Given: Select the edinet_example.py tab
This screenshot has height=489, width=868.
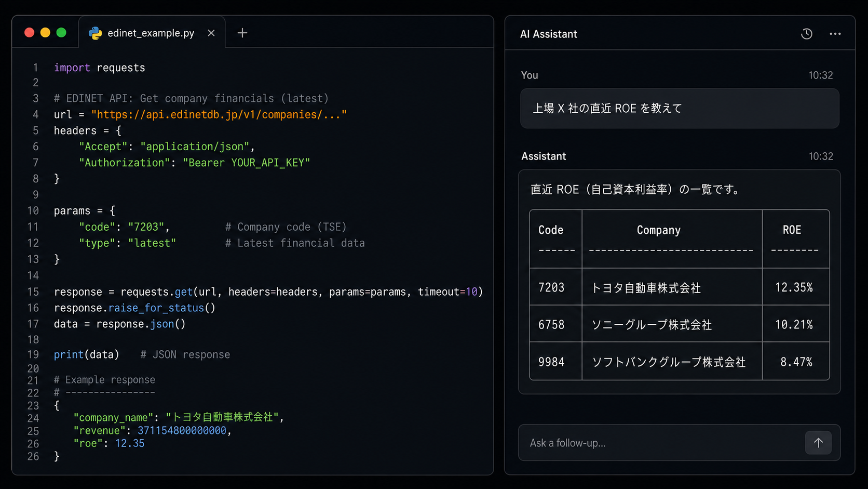Looking at the screenshot, I should pyautogui.click(x=151, y=33).
